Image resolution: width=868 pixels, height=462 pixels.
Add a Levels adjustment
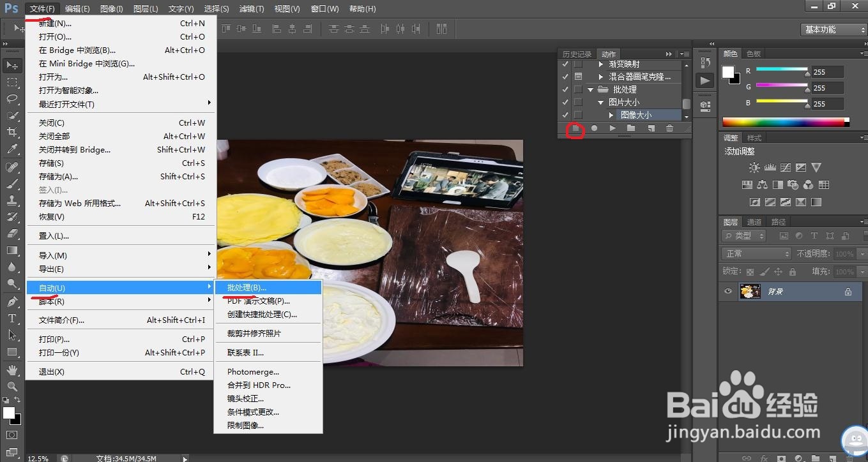(x=770, y=168)
